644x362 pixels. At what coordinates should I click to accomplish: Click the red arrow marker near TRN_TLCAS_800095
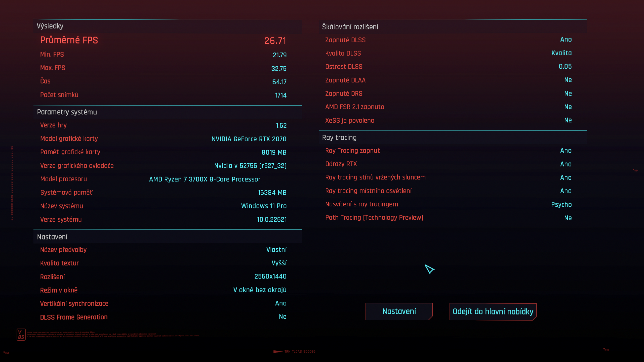point(278,351)
